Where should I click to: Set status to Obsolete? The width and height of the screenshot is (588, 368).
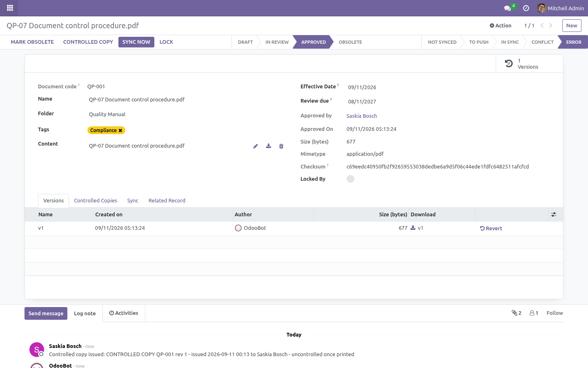350,42
